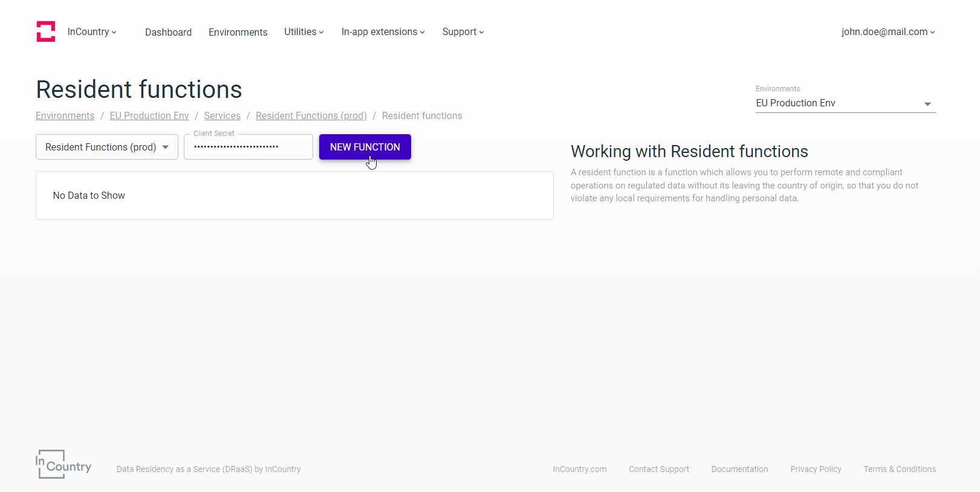Follow Resident Functions (prod) breadcrumb link
The width and height of the screenshot is (980, 492).
[311, 115]
